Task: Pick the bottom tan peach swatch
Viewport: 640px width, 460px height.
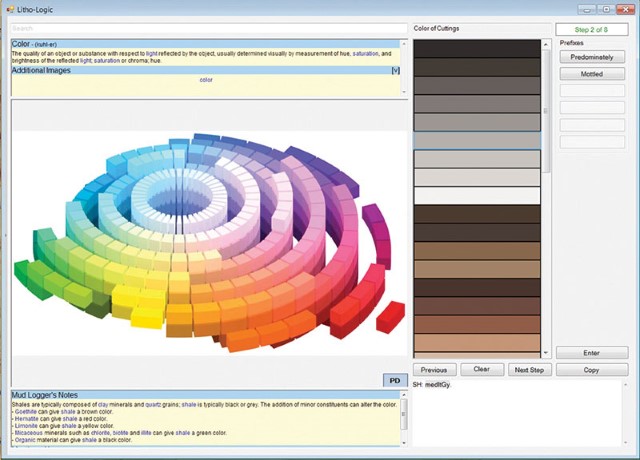Action: pos(476,341)
